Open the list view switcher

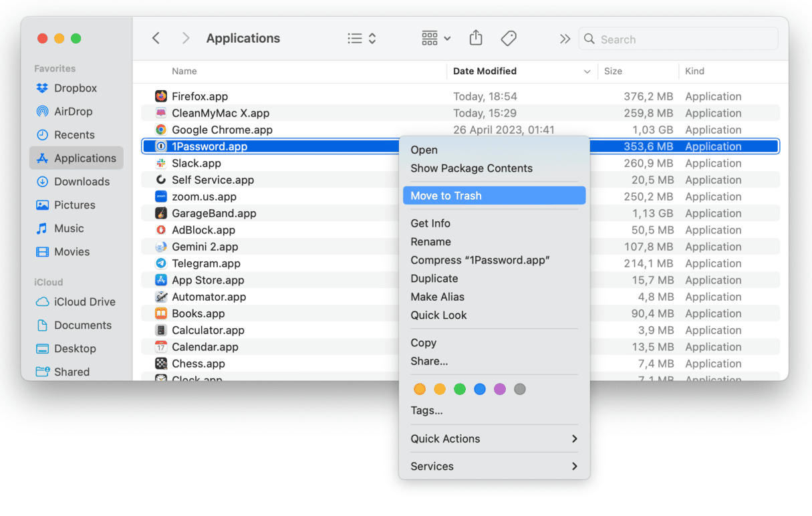tap(362, 39)
